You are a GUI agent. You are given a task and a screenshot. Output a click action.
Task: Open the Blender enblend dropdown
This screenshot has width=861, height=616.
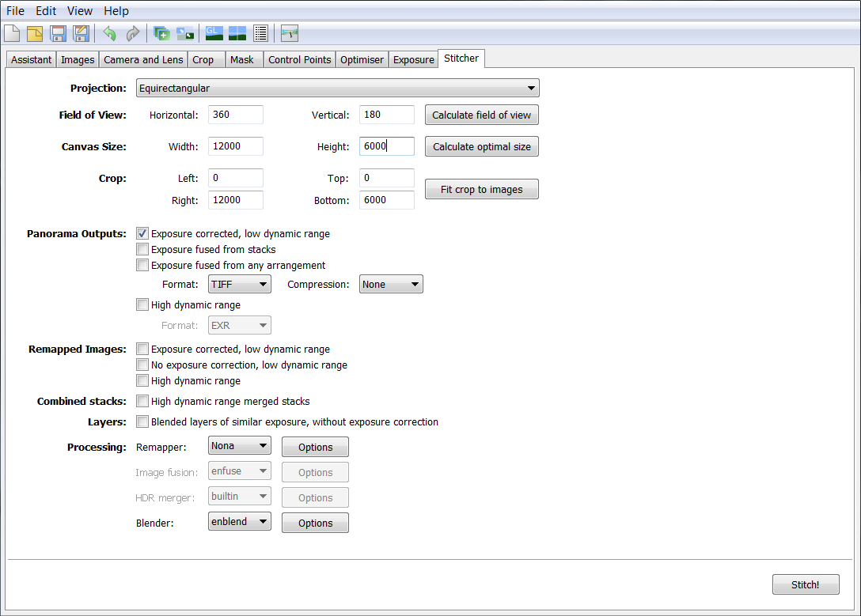[x=240, y=521]
